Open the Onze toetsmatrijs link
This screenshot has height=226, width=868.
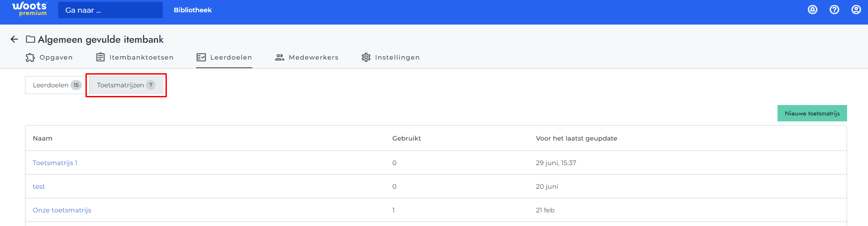(x=62, y=210)
